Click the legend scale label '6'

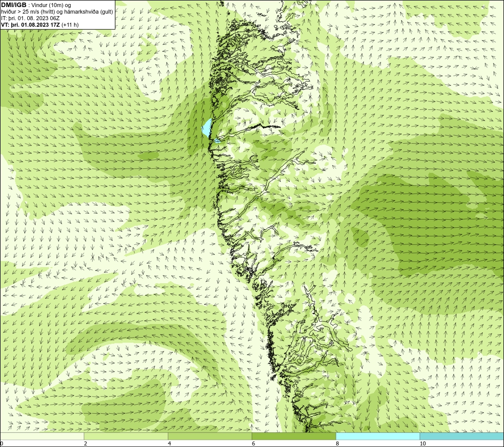click(254, 443)
